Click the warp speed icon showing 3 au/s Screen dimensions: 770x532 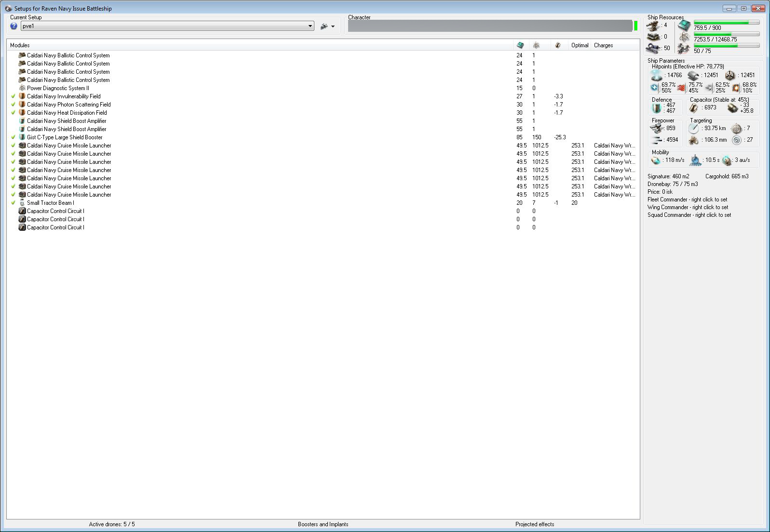click(727, 160)
